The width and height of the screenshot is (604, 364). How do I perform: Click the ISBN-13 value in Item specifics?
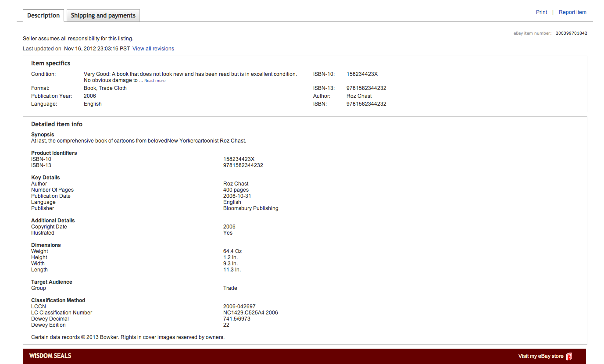pos(366,88)
